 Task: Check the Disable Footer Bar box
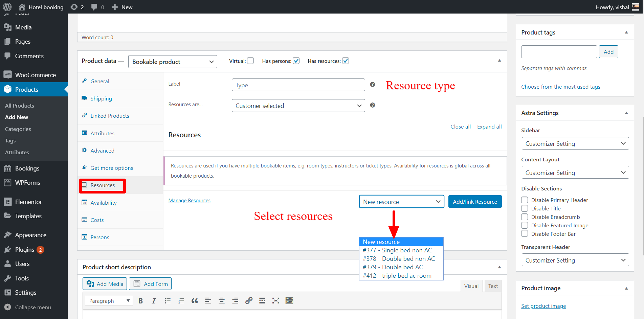[525, 234]
